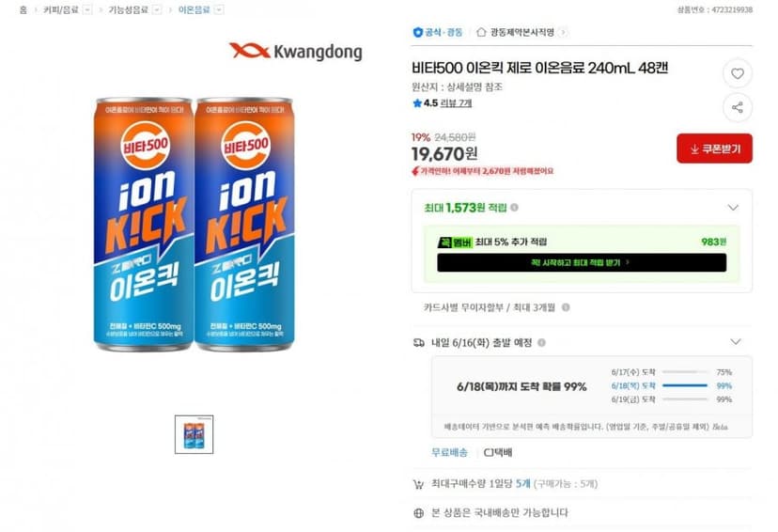The height and width of the screenshot is (532, 778).
Task: Click the 6/18 arrival probability bar
Action: click(x=685, y=385)
